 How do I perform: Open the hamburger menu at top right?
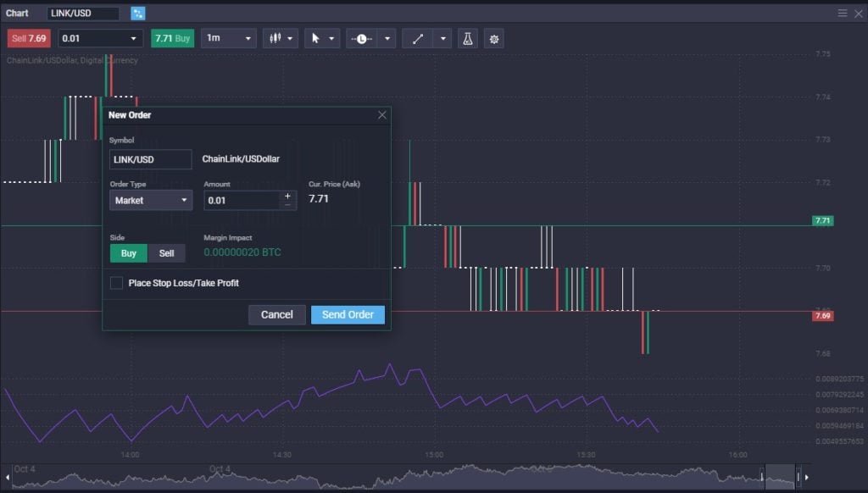(x=844, y=13)
